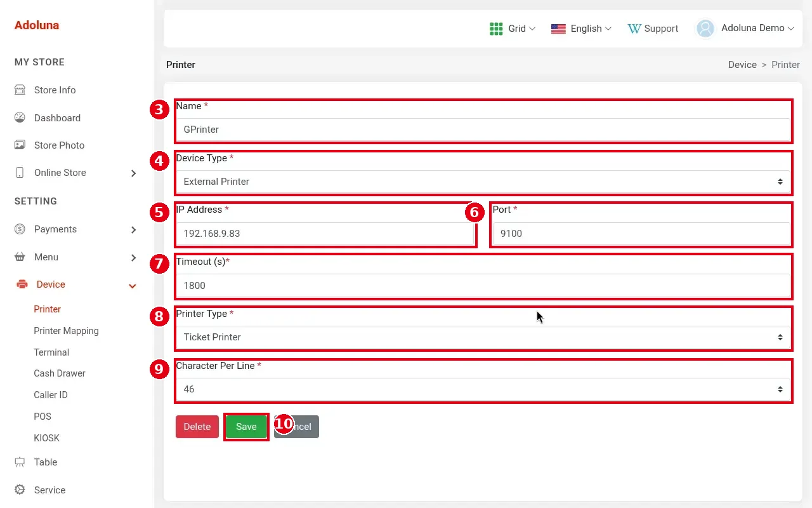This screenshot has height=508, width=812.
Task: Click the Service gear icon
Action: click(x=20, y=490)
